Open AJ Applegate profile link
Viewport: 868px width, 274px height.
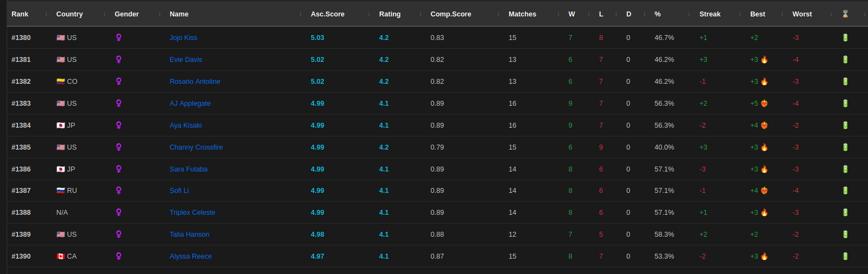(190, 104)
